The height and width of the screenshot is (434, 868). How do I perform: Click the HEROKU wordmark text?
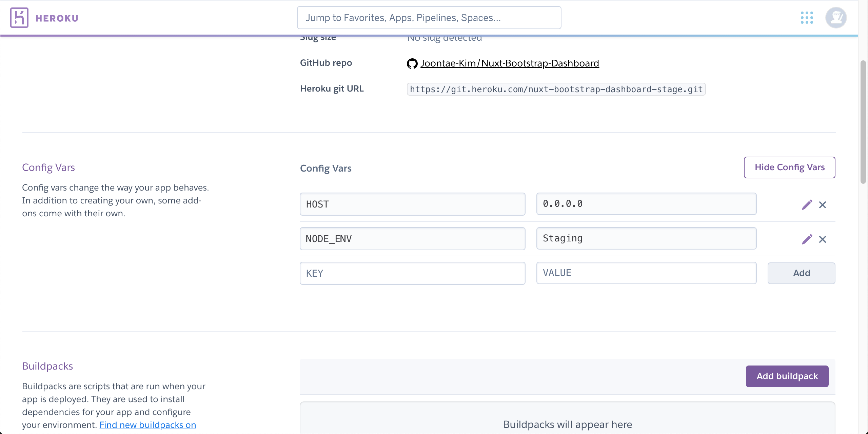coord(57,18)
